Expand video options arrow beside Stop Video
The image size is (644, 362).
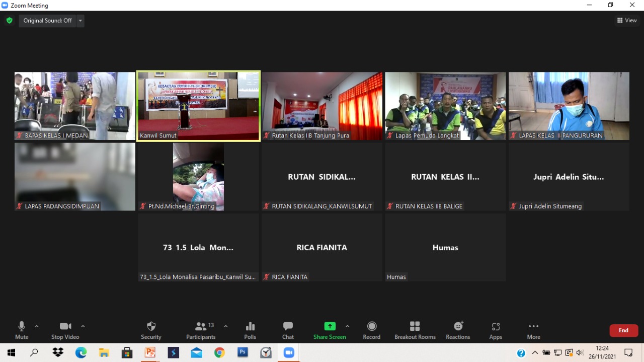[83, 326]
